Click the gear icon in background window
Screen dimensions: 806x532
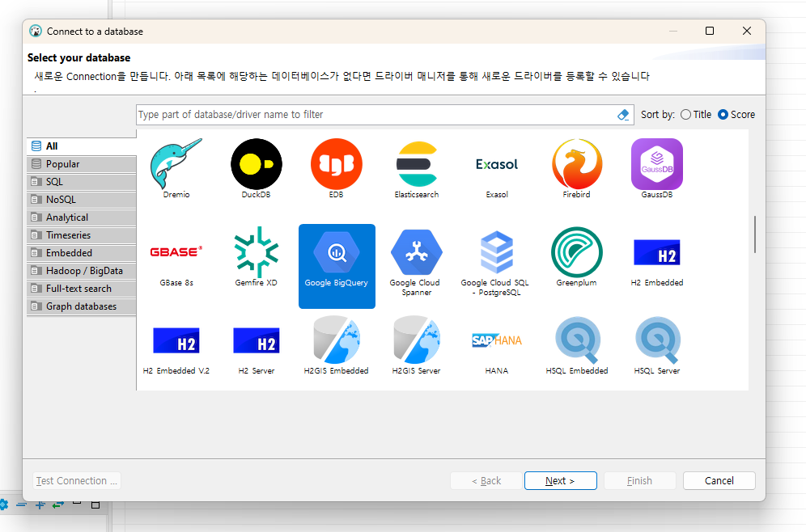3,505
